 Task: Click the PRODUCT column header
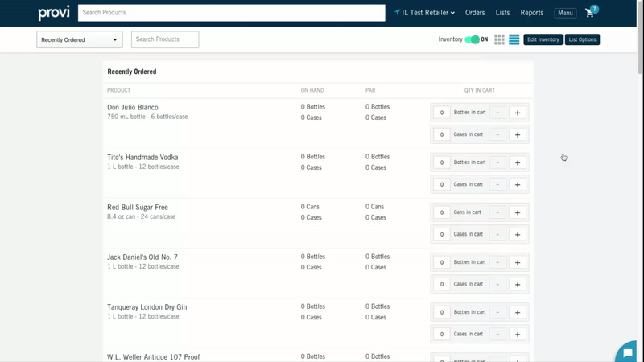pyautogui.click(x=118, y=90)
